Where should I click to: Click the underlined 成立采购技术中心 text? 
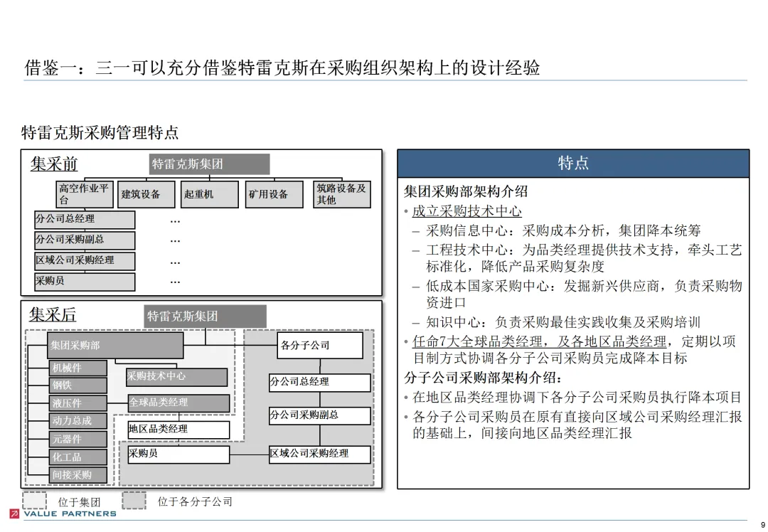(x=467, y=211)
